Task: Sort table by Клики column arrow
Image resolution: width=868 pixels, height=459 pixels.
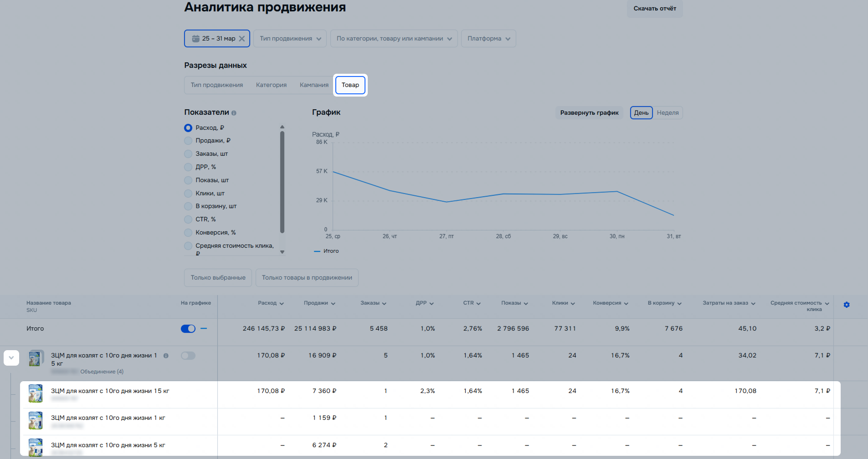Action: (x=573, y=304)
